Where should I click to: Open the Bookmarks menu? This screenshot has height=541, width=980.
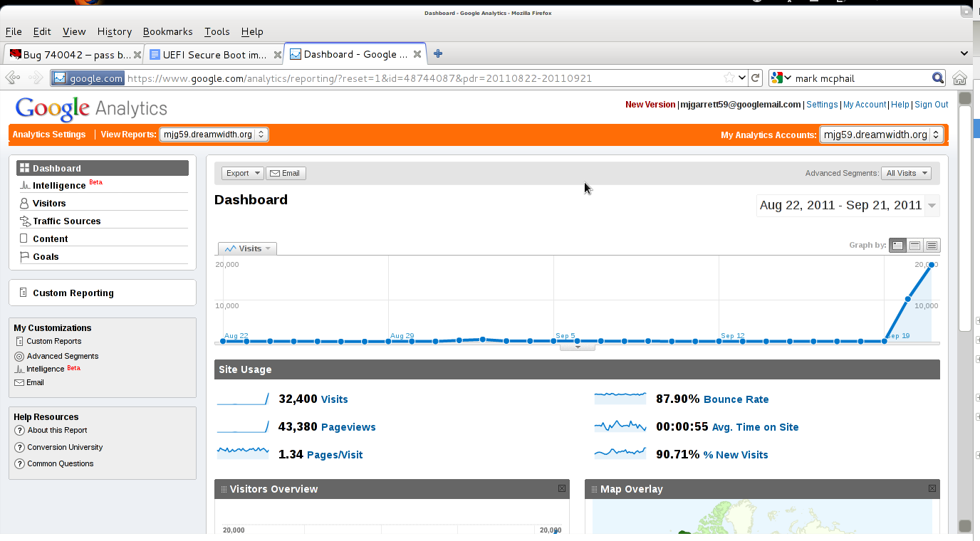[167, 31]
